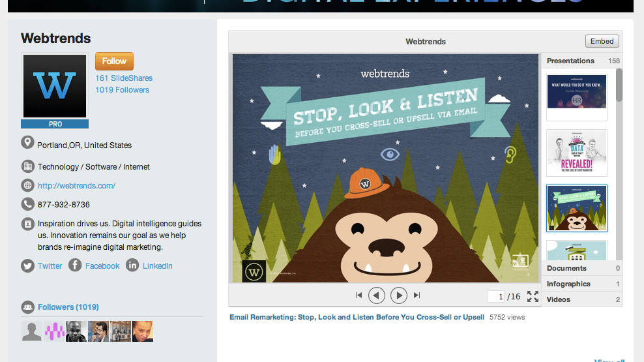
Task: Click the Portland,OR, United States text
Action: click(84, 145)
